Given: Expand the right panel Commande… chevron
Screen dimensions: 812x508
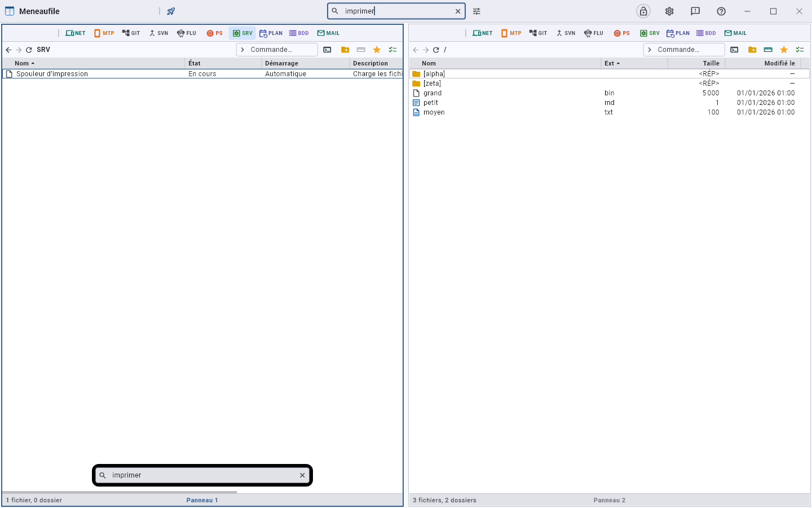Looking at the screenshot, I should pos(650,50).
